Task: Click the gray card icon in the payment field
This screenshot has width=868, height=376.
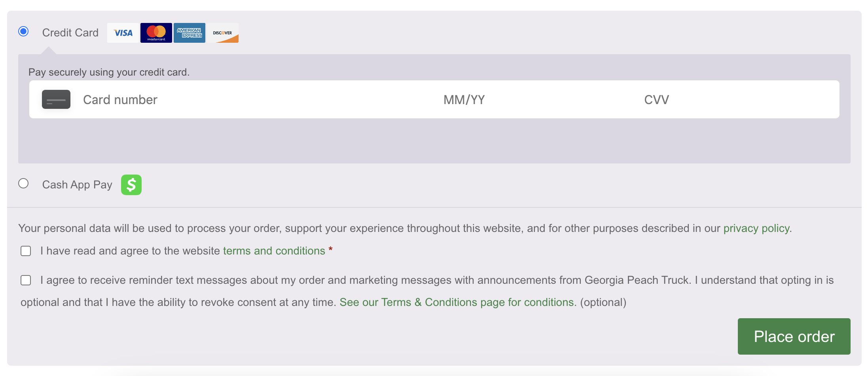Action: pos(56,99)
